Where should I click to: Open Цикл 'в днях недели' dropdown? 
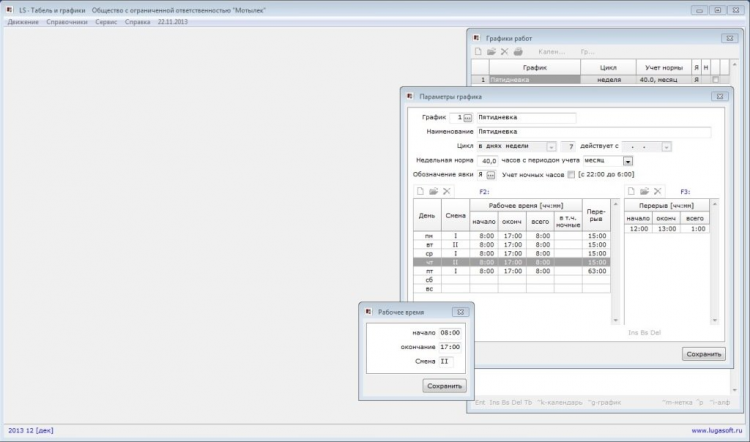pyautogui.click(x=551, y=147)
